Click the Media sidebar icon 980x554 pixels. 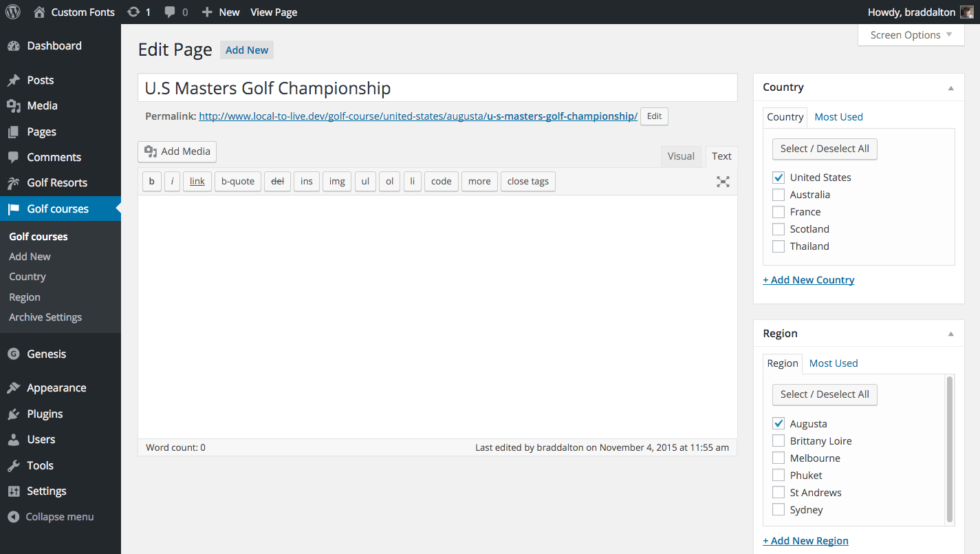click(x=13, y=106)
